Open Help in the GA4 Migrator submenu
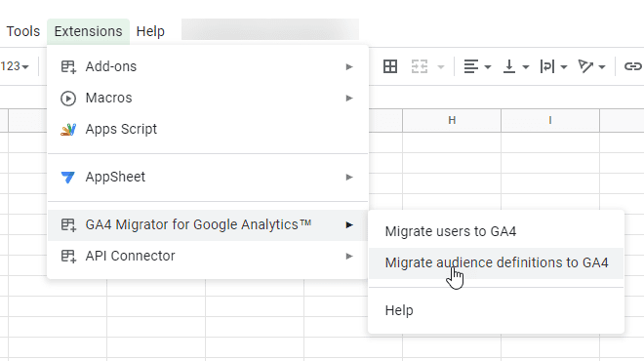The height and width of the screenshot is (361, 644). pyautogui.click(x=496, y=310)
